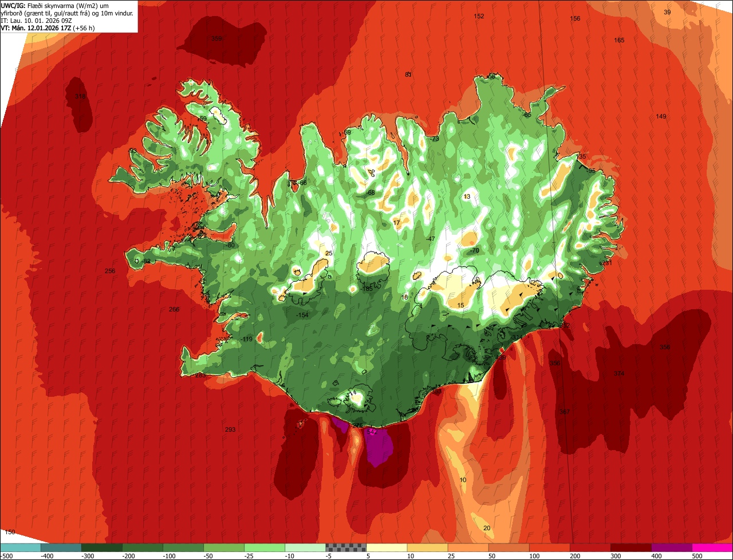Click the 'IT: Lau. 10. 01. 2026 09Z' line
The image size is (733, 560).
(36, 21)
